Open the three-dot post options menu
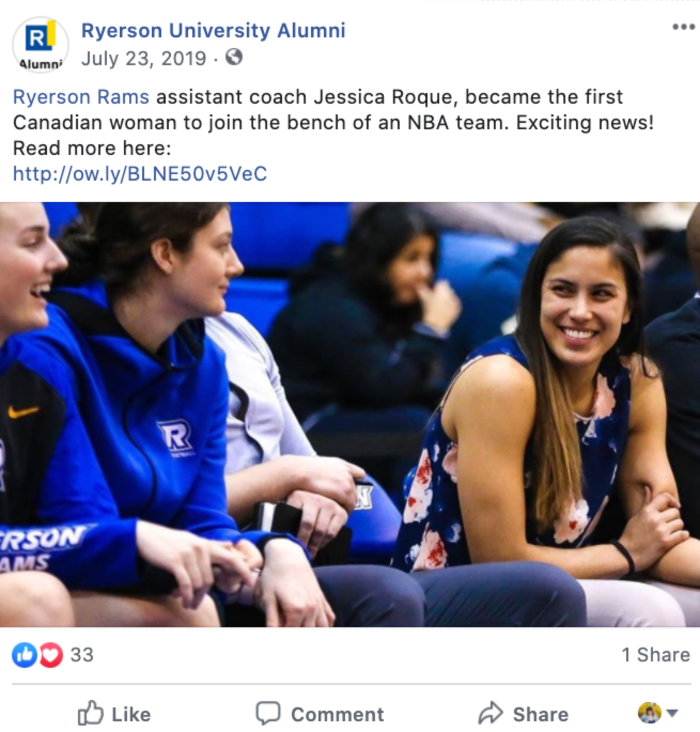Screen dimensions: 700x732 tap(683, 27)
